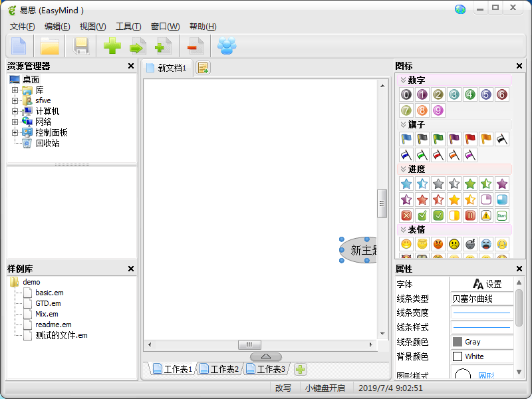Image resolution: width=532 pixels, height=399 pixels.
Task: Click the Gray line color swatch
Action: point(481,342)
